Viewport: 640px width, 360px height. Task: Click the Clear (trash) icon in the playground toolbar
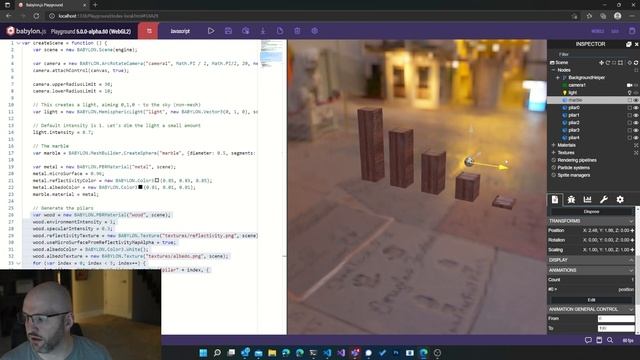point(297,31)
